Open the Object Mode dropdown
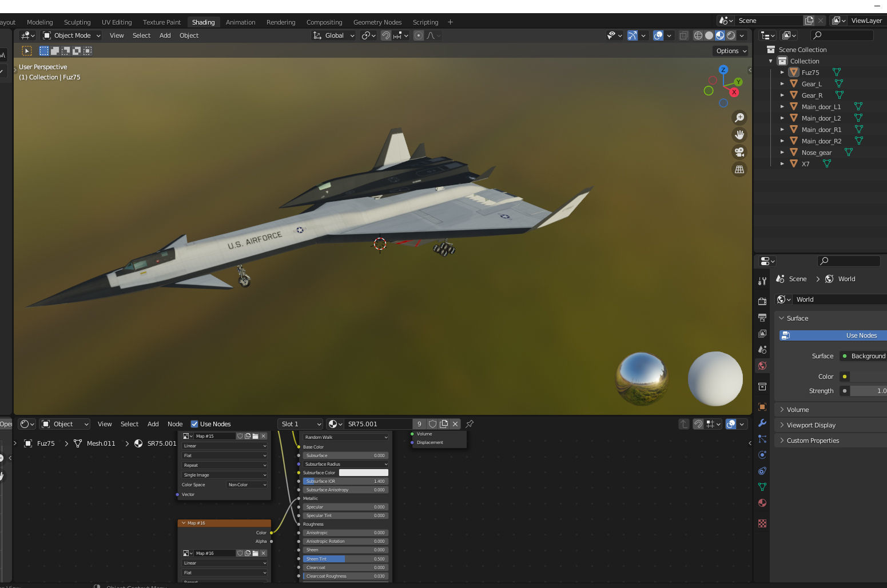The width and height of the screenshot is (887, 588). coord(72,35)
